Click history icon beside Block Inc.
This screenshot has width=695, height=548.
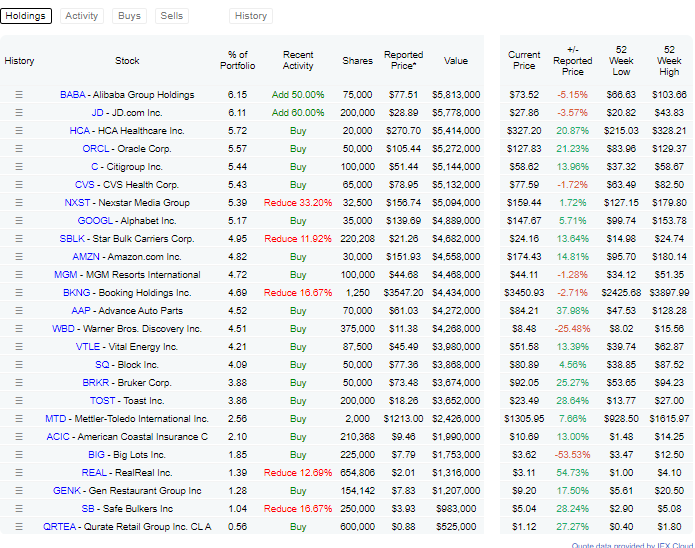[x=18, y=364]
